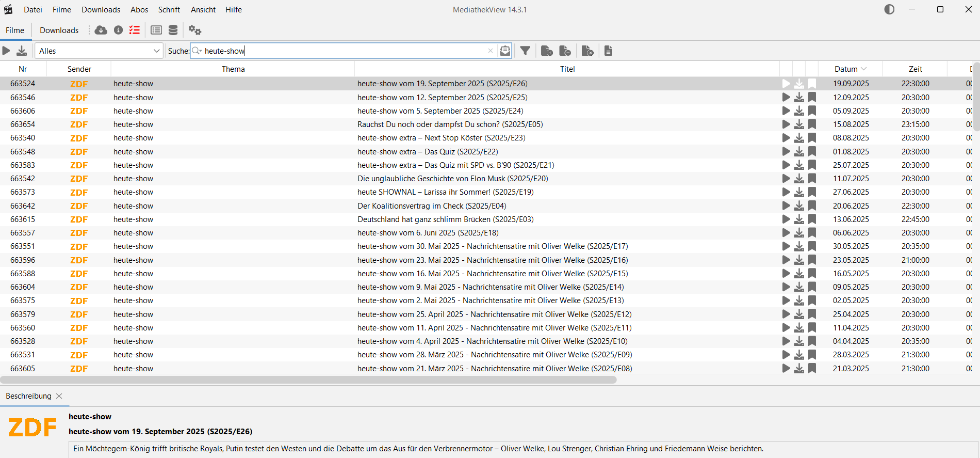Select film number 663588 row
This screenshot has width=980, height=458.
click(x=486, y=274)
